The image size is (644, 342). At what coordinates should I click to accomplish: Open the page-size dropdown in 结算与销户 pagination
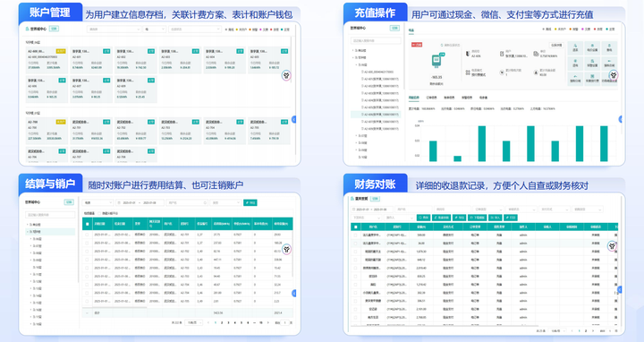(193, 322)
